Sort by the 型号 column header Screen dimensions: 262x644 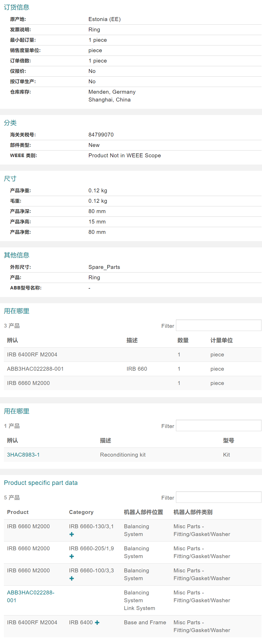228,440
